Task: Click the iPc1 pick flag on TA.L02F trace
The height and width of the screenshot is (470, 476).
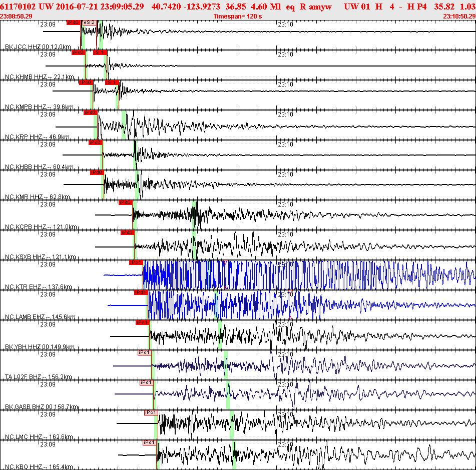Action: click(144, 352)
